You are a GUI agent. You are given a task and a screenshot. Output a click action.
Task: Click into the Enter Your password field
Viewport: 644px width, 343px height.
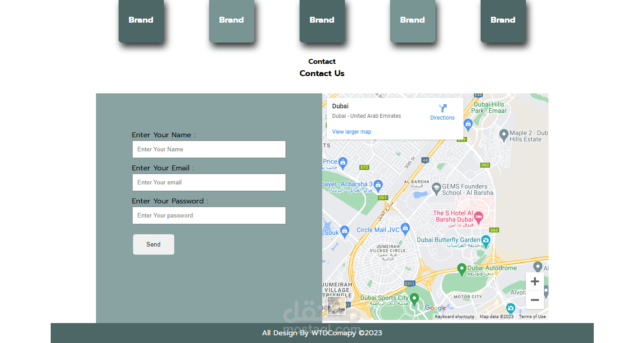(x=209, y=215)
